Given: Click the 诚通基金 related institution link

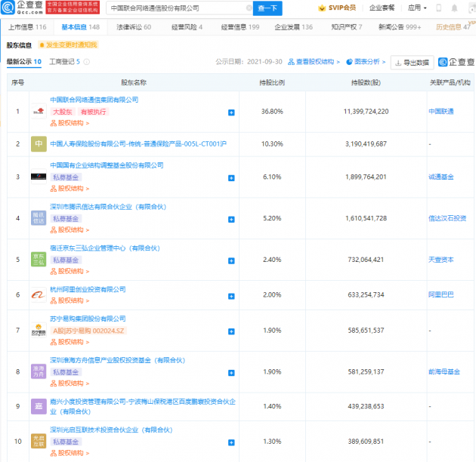Looking at the screenshot, I should click(441, 177).
